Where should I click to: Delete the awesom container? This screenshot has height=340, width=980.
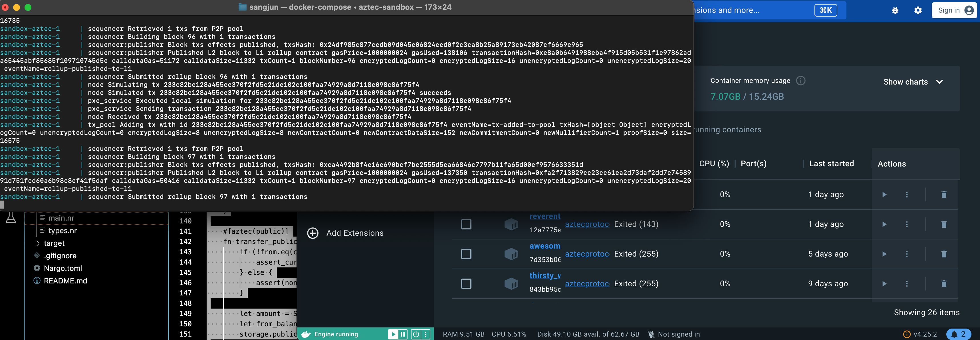tap(943, 254)
